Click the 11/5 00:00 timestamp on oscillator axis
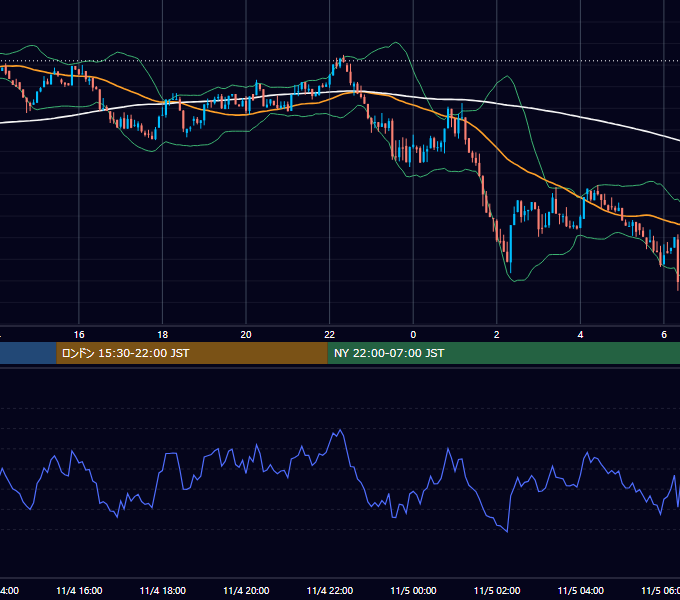 [x=413, y=591]
